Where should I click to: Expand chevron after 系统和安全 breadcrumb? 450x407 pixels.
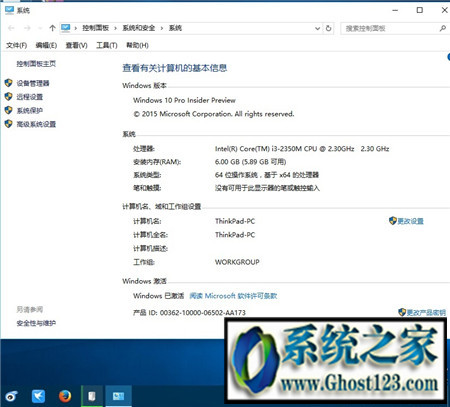pyautogui.click(x=162, y=28)
